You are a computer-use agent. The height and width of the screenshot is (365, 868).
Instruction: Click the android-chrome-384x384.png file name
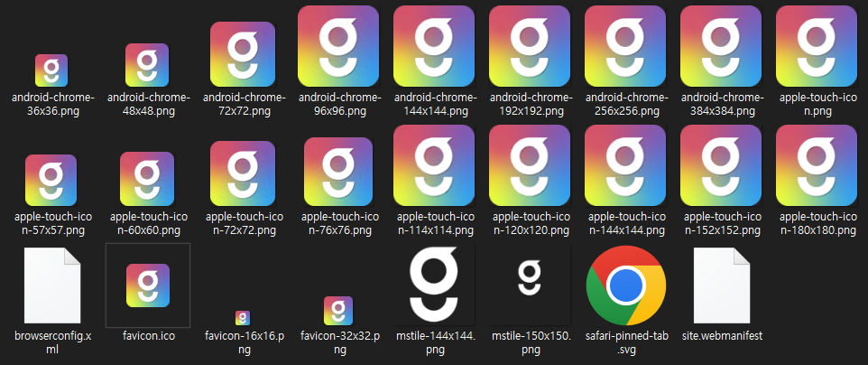pos(722,104)
